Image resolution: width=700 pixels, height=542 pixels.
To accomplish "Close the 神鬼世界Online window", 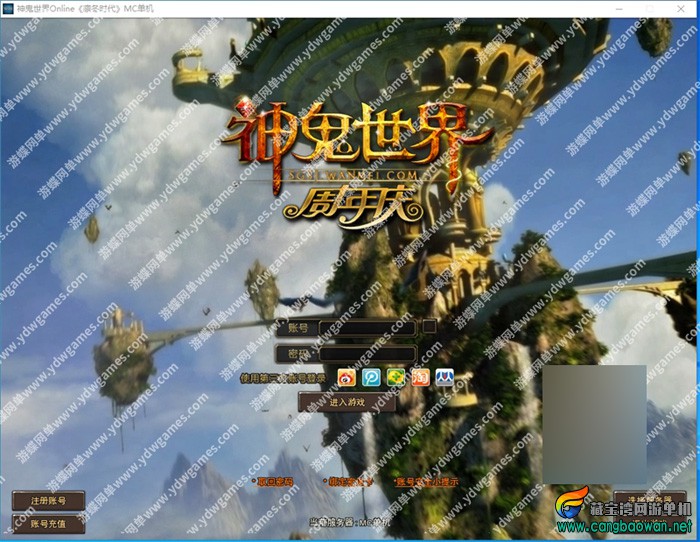I will click(681, 8).
